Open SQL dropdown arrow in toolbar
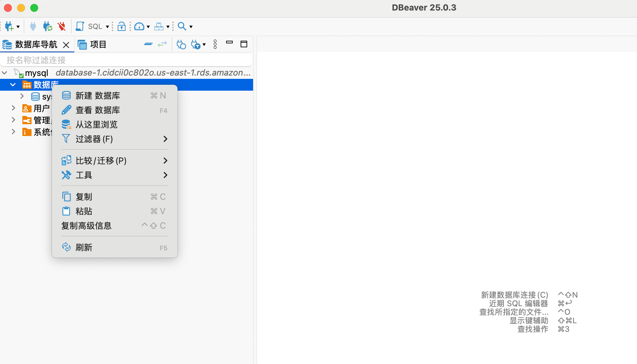 point(107,27)
